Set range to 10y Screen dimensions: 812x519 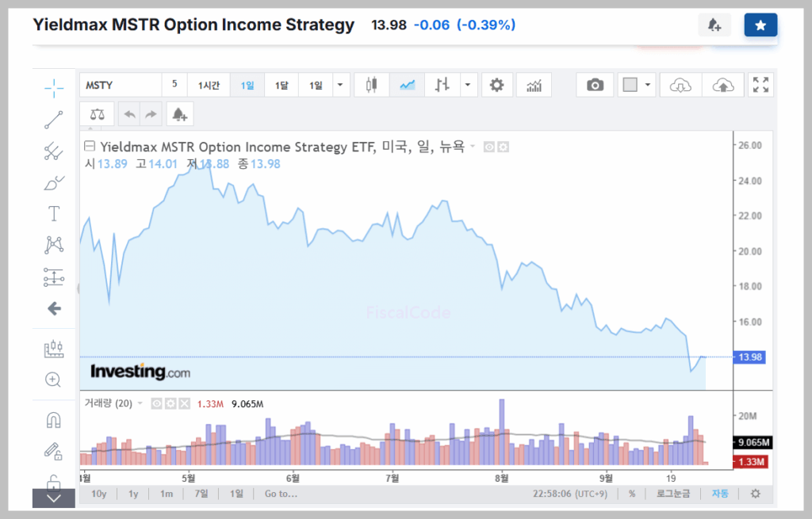tap(98, 494)
